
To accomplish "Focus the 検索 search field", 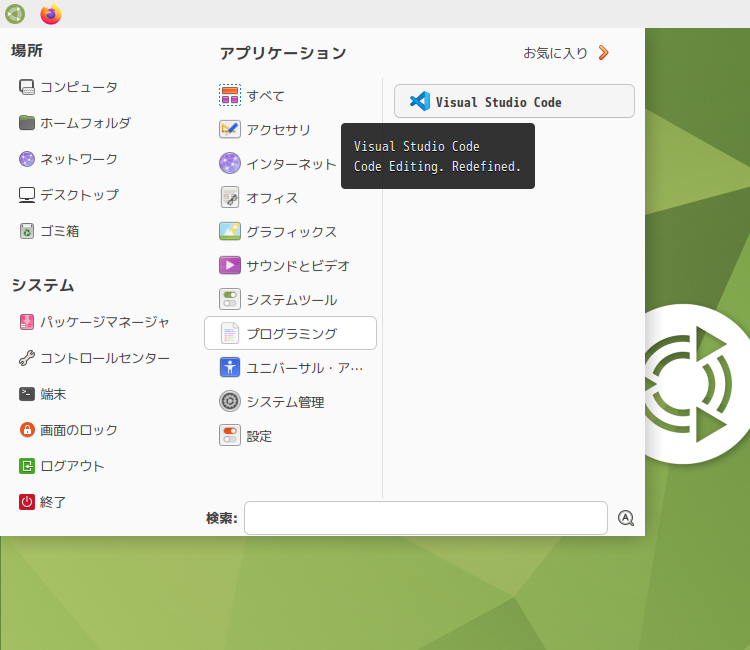I will click(x=426, y=518).
